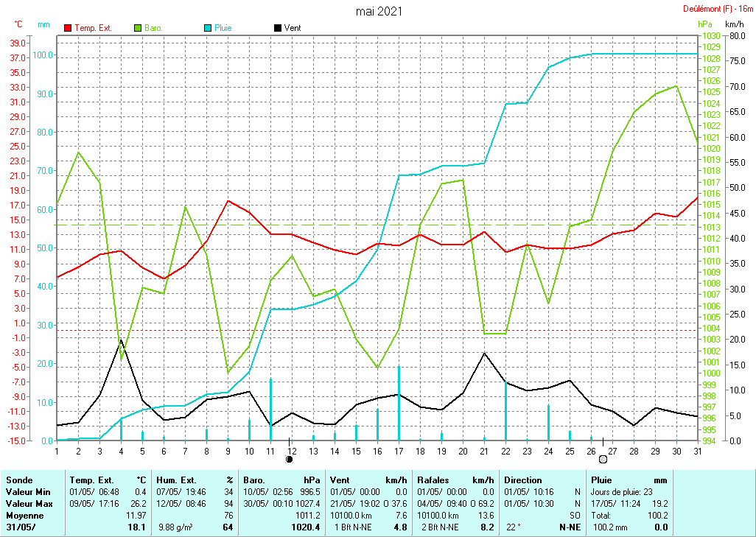Click the °C axis unit label
The width and height of the screenshot is (756, 537).
click(x=18, y=25)
